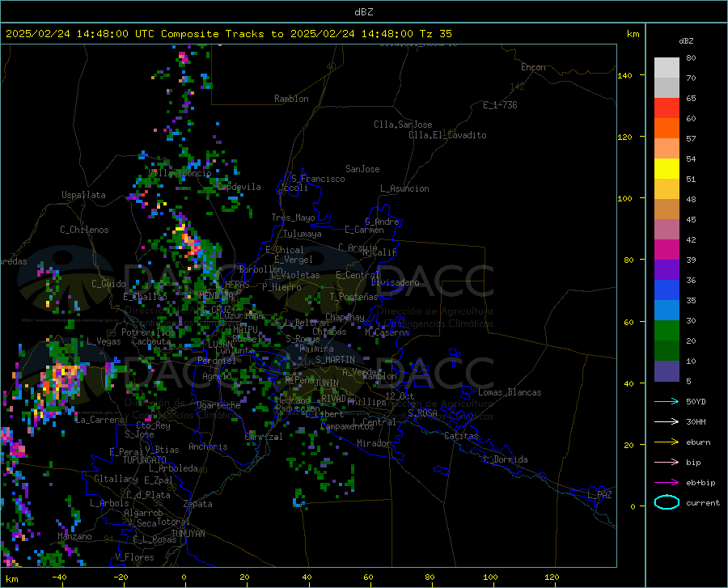Click the 'Zapata' map label
Image resolution: width=728 pixels, height=588 pixels.
point(198,504)
